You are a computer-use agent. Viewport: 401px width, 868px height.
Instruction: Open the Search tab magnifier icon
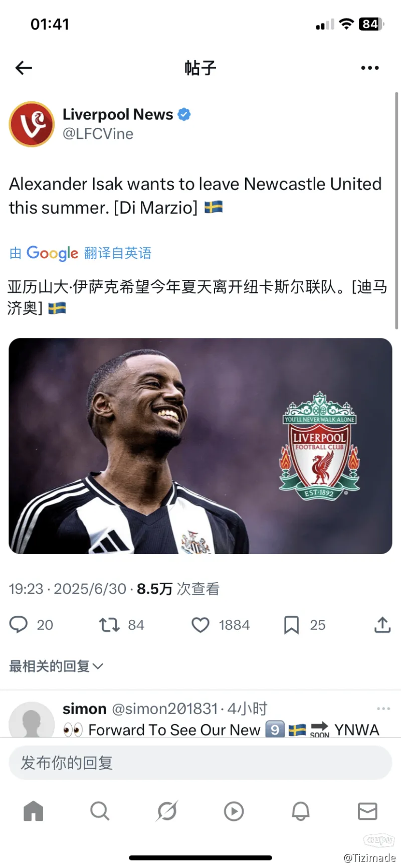(x=100, y=810)
